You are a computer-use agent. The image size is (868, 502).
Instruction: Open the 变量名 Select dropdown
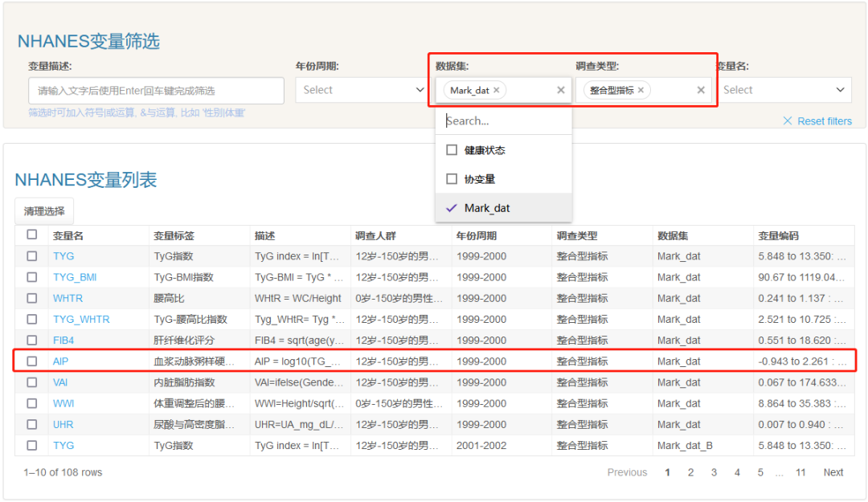coord(784,90)
